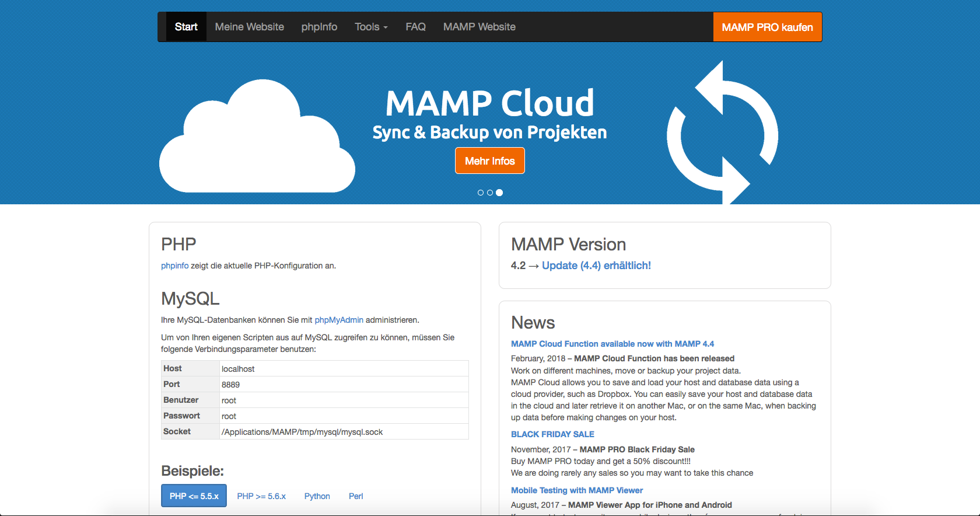Click the MAMP Version heading

tap(568, 244)
